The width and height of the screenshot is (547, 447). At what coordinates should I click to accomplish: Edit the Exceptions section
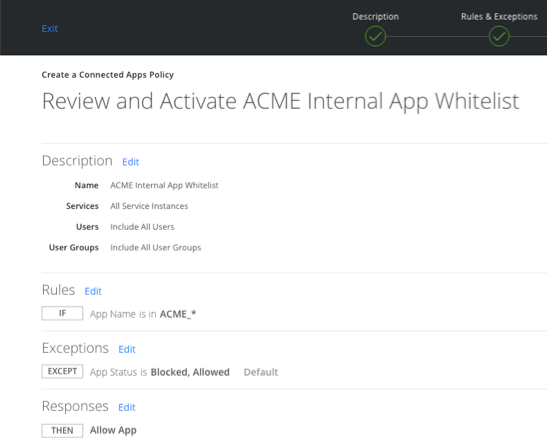pos(127,349)
